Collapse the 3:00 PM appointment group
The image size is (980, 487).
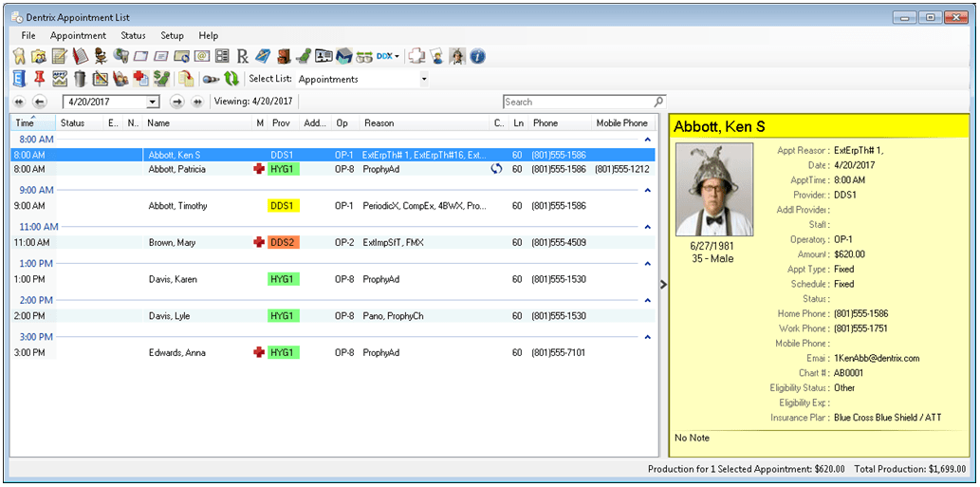648,338
